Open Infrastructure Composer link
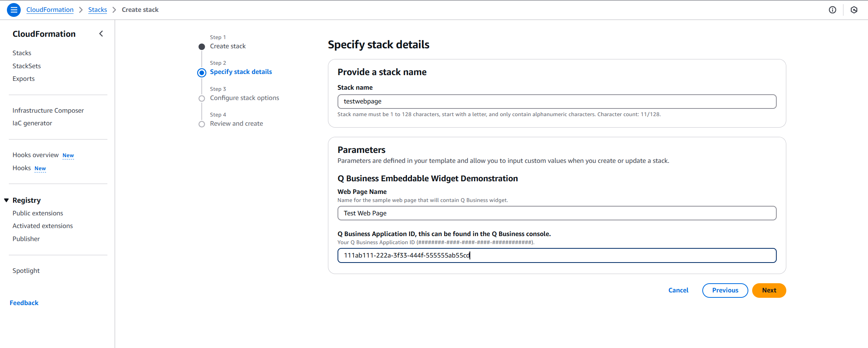Image resolution: width=868 pixels, height=348 pixels. 48,110
